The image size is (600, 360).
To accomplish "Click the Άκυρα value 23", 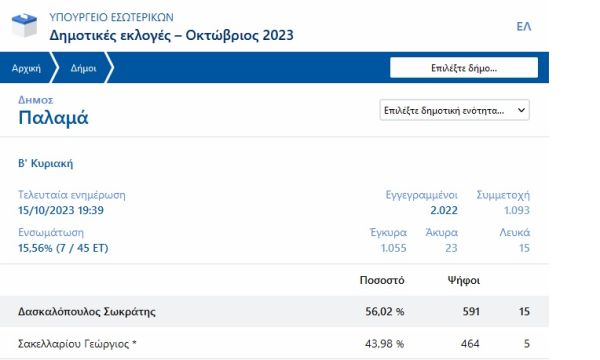I will 451,248.
